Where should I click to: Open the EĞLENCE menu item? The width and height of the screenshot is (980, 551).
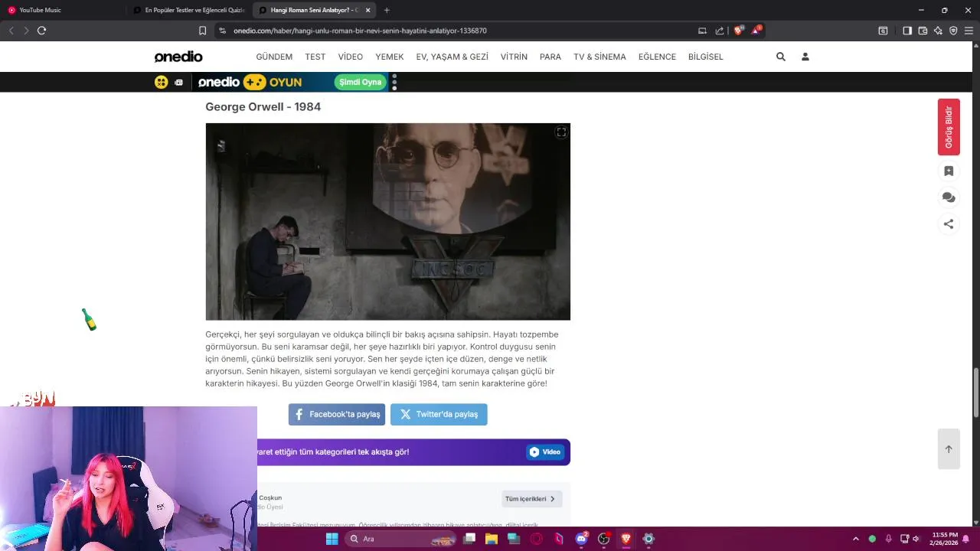657,57
